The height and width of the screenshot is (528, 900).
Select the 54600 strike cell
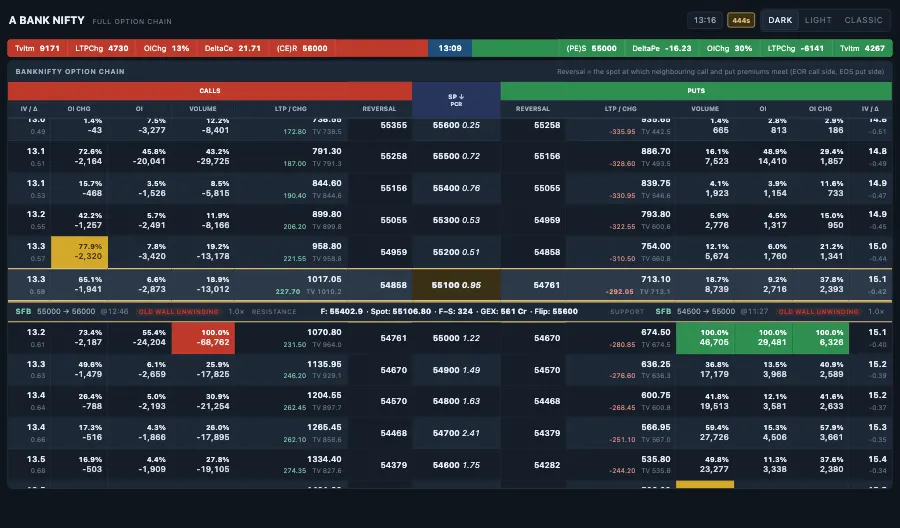point(456,465)
